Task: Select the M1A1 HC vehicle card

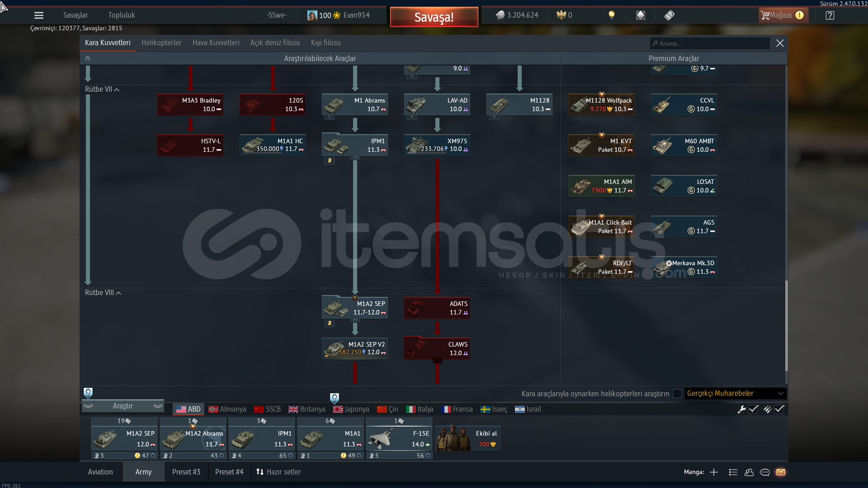Action: pyautogui.click(x=273, y=145)
